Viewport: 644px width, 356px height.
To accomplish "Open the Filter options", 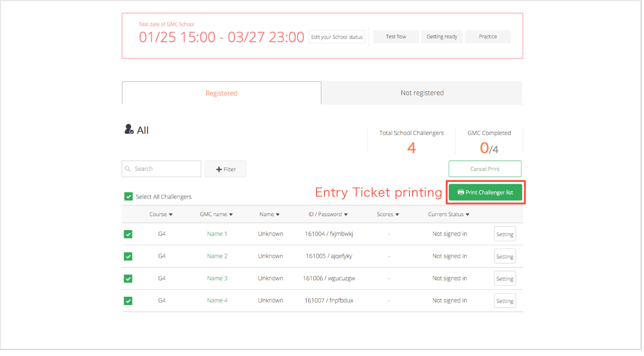I will click(225, 169).
